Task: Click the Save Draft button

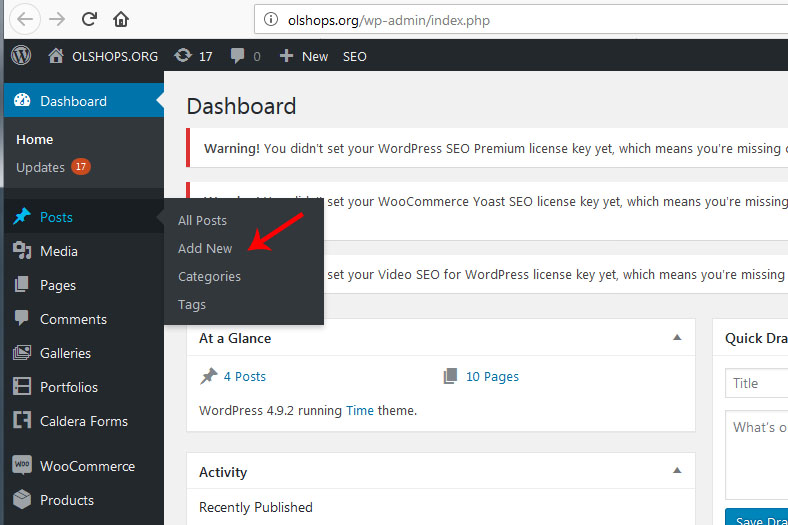Action: click(x=756, y=517)
